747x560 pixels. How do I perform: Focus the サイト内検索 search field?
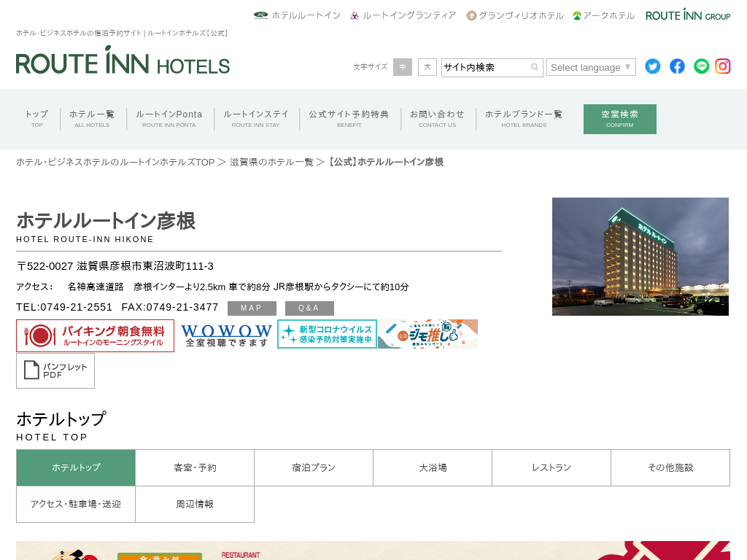(x=484, y=67)
